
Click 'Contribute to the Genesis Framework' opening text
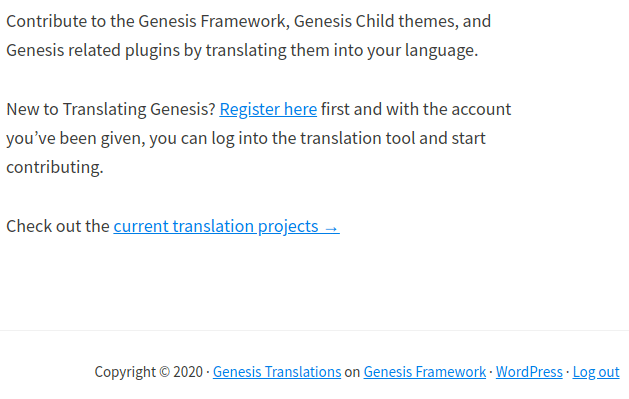[x=148, y=21]
